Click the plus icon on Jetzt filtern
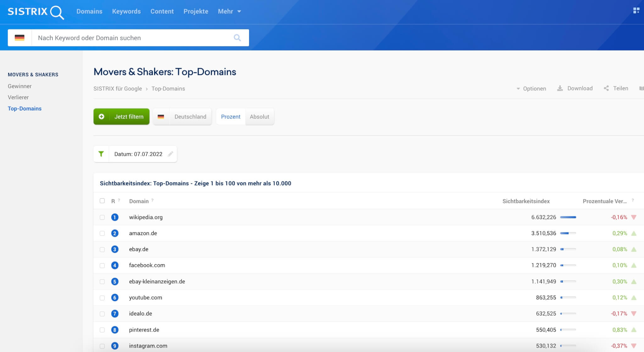The width and height of the screenshot is (644, 352). pos(102,116)
